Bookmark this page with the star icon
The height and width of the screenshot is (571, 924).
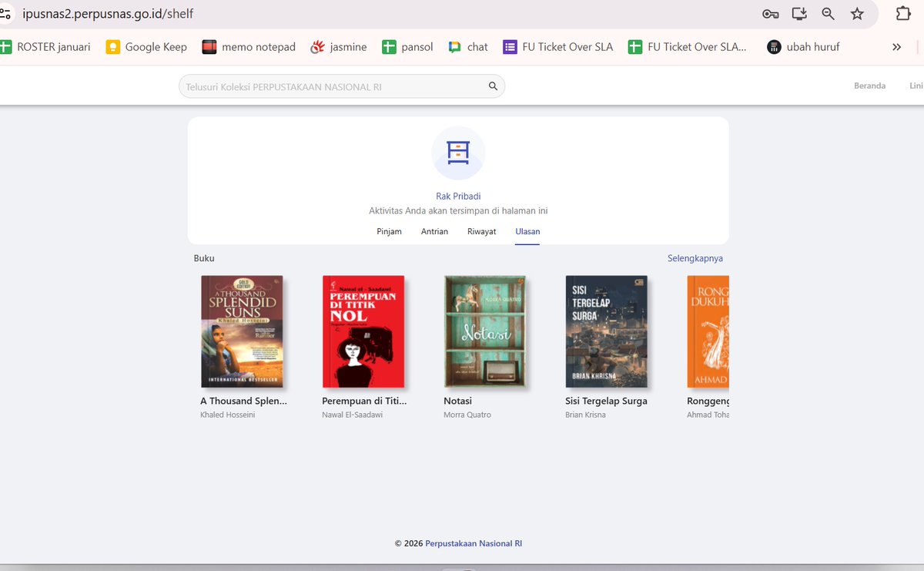coord(857,14)
